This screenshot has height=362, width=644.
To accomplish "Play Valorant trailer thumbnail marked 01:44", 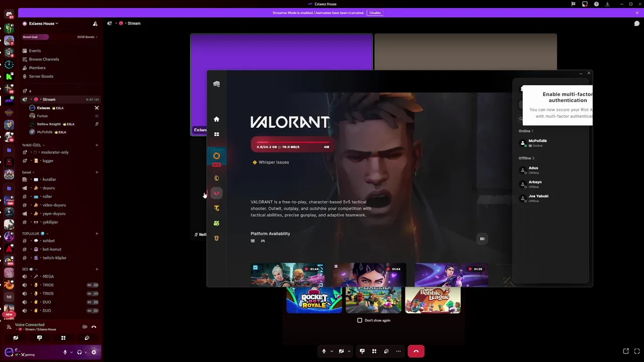I will (287, 275).
